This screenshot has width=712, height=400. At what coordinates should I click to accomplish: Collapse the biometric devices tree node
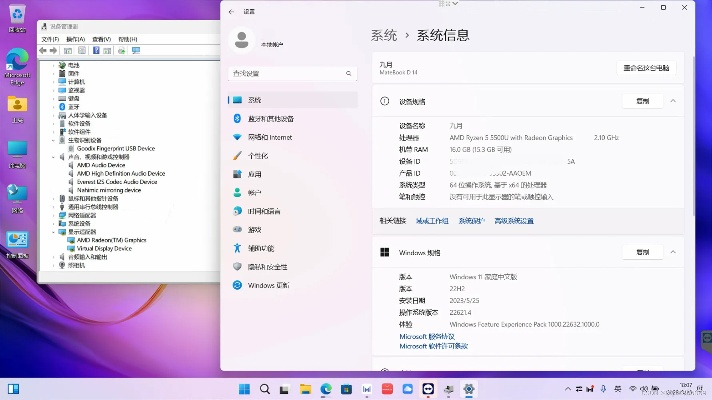pyautogui.click(x=53, y=140)
